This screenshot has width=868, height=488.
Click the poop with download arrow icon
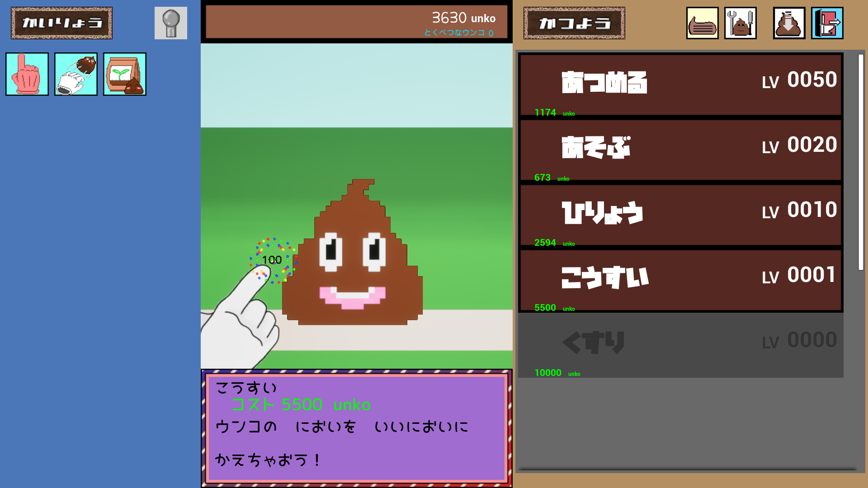(x=788, y=23)
